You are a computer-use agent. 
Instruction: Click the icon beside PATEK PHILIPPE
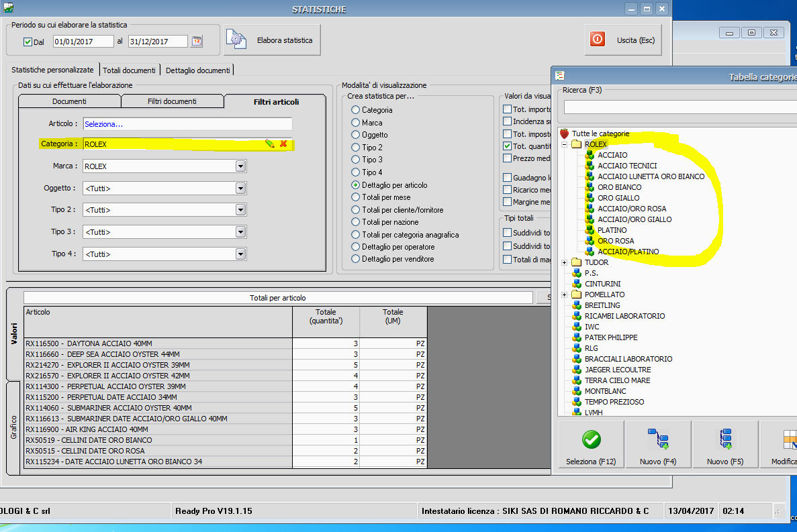pyautogui.click(x=576, y=337)
